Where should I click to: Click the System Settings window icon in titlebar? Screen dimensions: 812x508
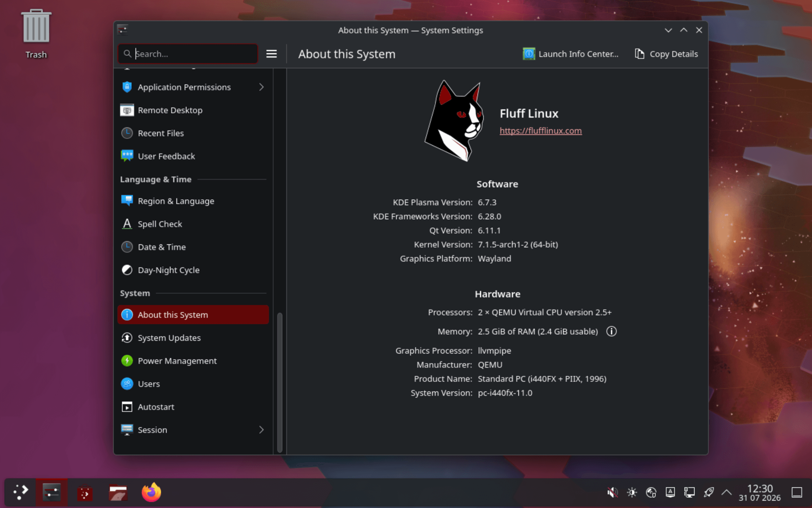122,30
